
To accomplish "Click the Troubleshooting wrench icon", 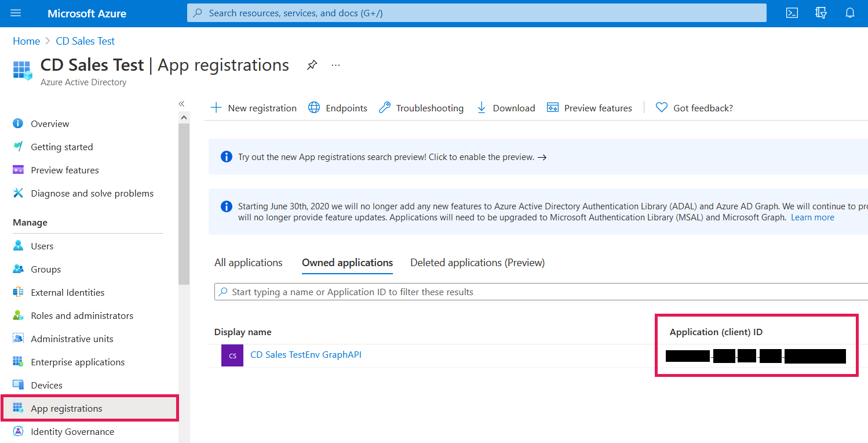I will (385, 108).
